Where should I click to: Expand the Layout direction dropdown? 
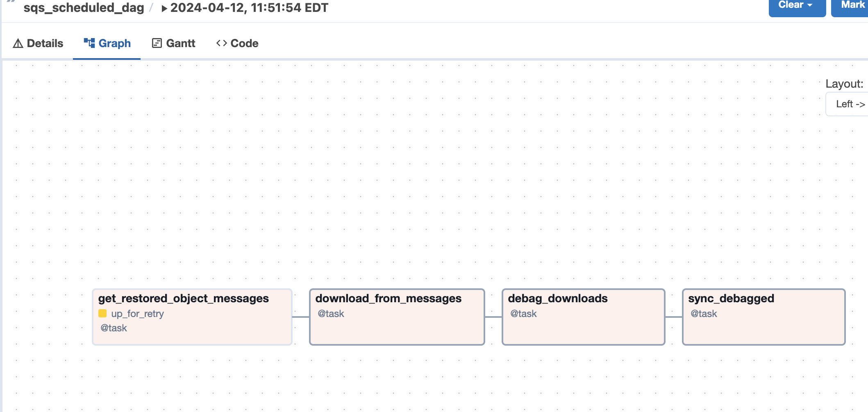[x=850, y=104]
